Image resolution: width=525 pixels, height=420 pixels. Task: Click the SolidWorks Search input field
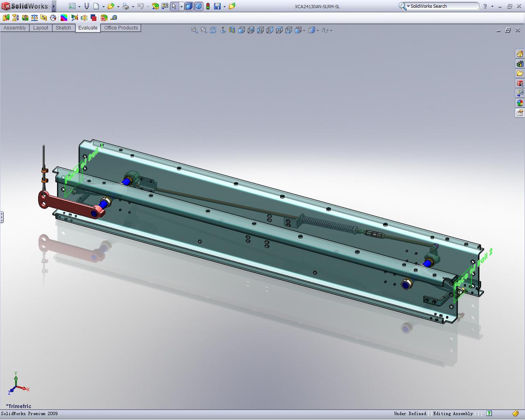[444, 6]
